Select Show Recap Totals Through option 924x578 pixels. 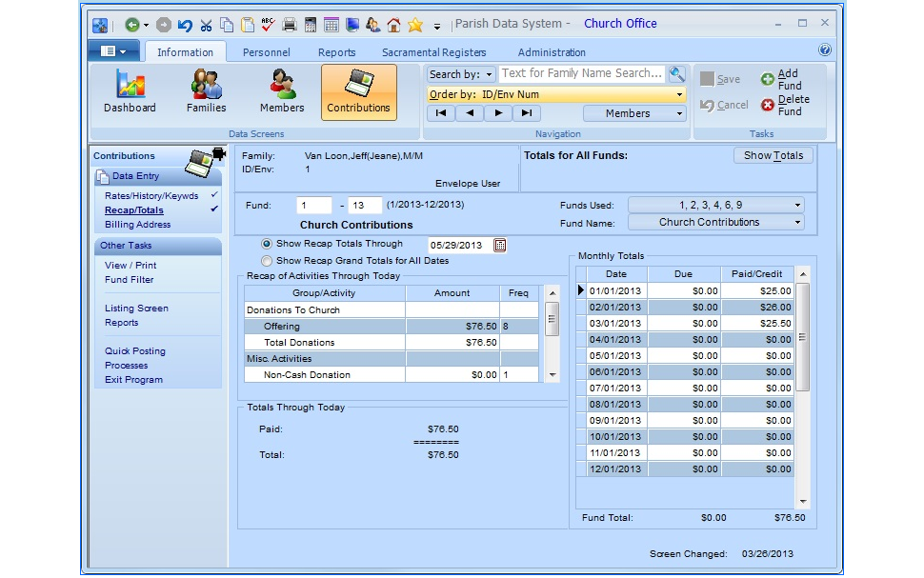tap(268, 243)
